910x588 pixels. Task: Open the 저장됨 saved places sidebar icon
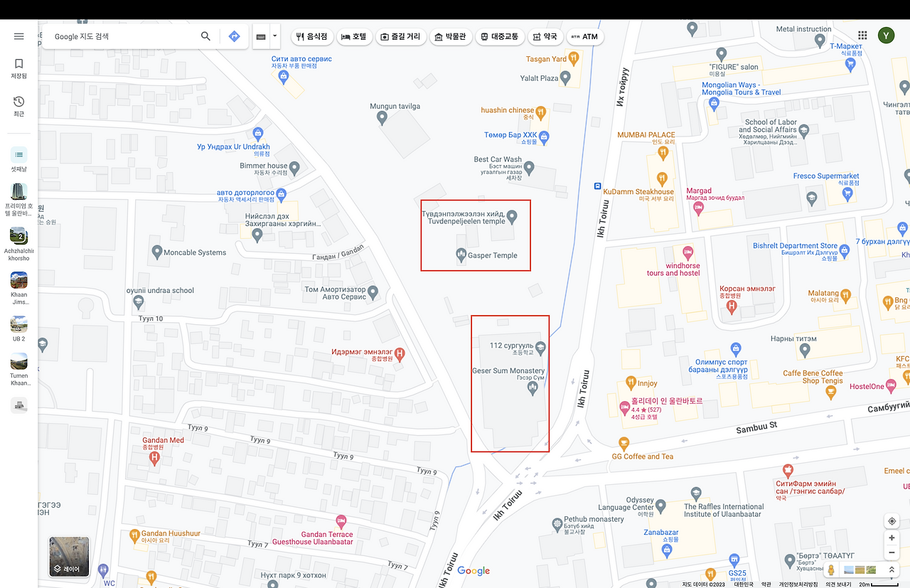(18, 68)
